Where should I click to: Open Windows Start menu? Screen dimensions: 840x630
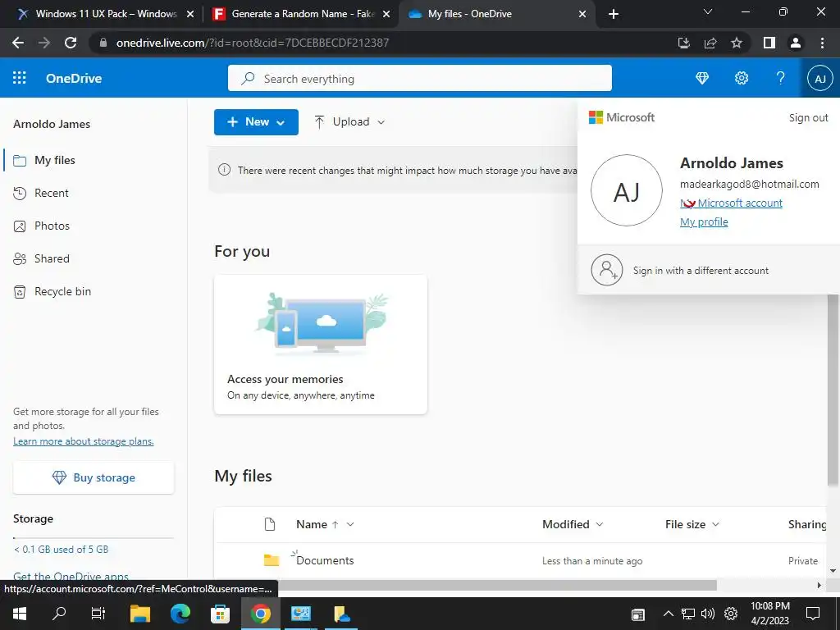(x=20, y=614)
